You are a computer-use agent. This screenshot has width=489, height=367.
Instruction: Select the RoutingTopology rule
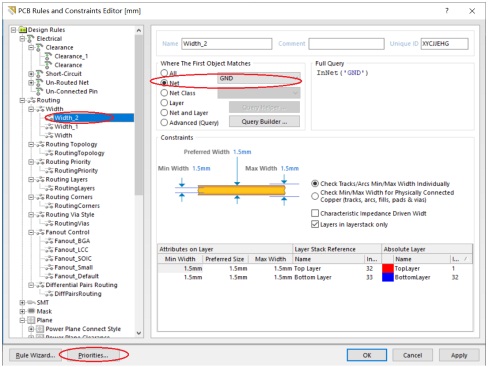tap(79, 153)
